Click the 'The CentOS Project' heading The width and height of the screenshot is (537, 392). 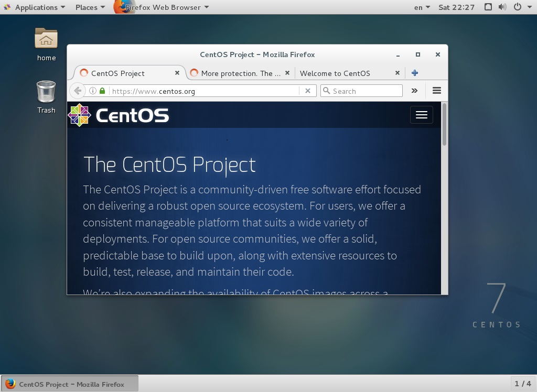tap(169, 165)
